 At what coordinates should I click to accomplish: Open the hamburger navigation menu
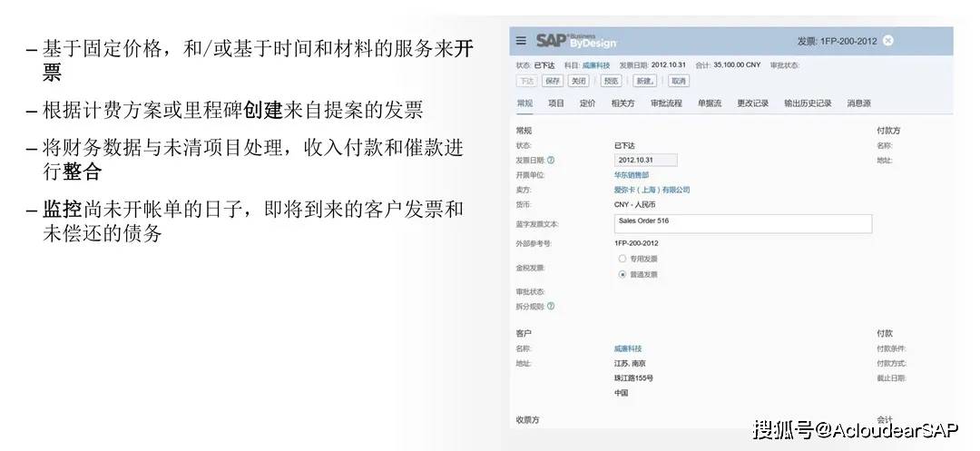click(x=521, y=41)
